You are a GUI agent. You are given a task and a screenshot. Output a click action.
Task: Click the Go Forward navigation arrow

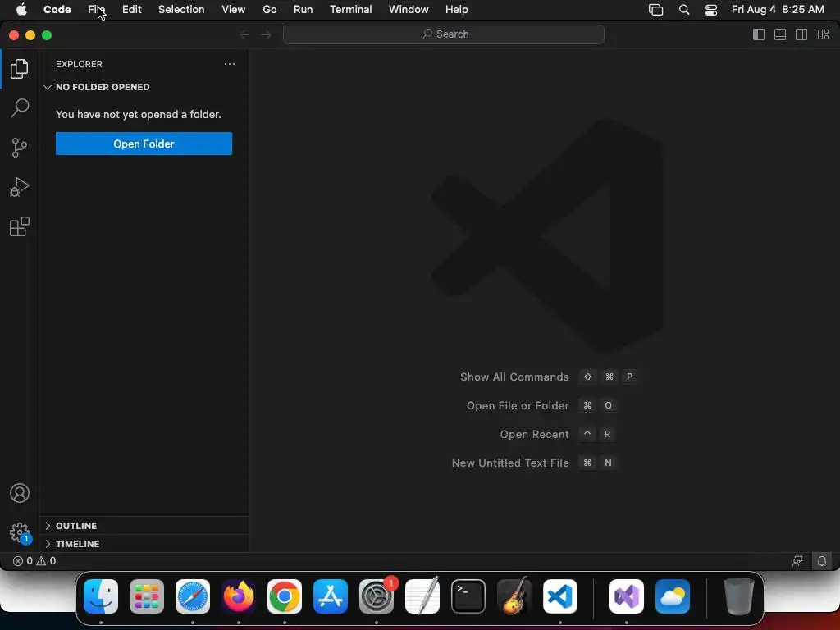pos(266,34)
